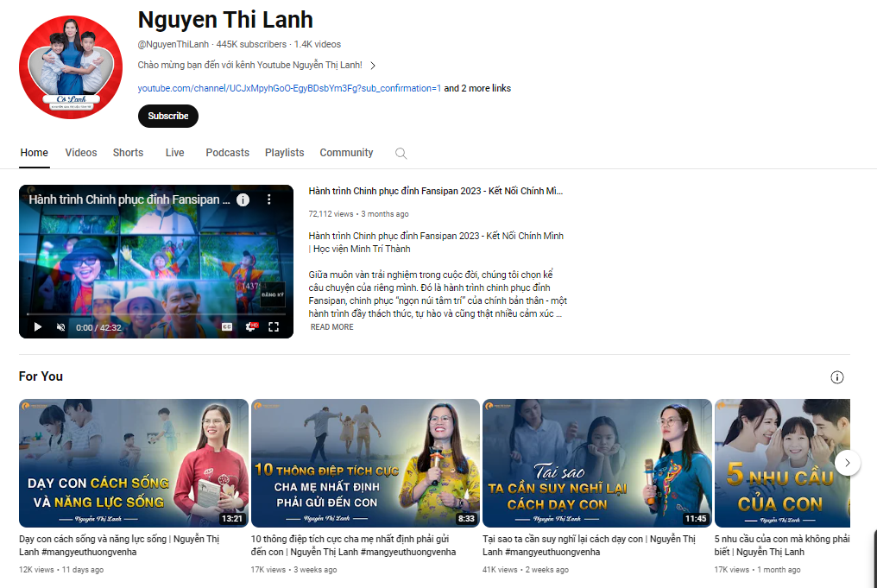
Task: Open the Playlists tab
Action: click(284, 153)
